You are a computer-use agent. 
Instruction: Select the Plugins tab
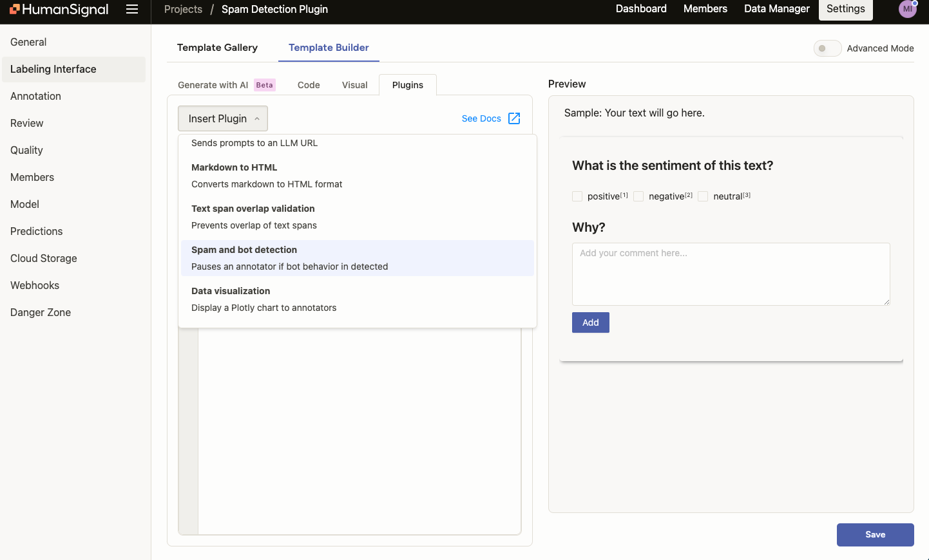408,85
